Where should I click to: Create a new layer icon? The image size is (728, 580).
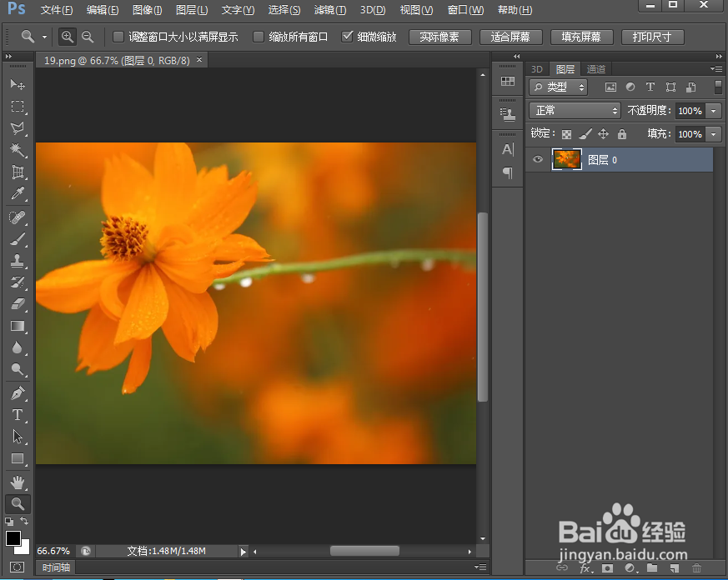point(675,568)
